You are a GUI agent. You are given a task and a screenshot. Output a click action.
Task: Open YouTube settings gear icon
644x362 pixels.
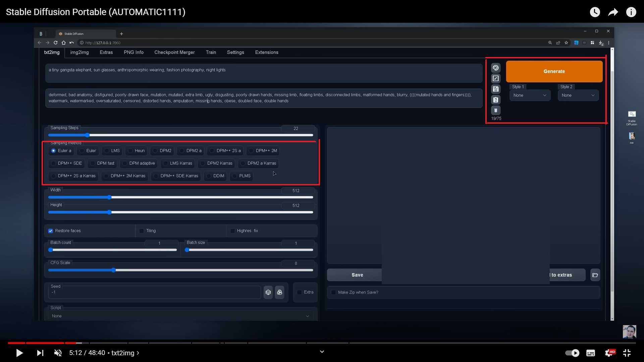point(609,353)
